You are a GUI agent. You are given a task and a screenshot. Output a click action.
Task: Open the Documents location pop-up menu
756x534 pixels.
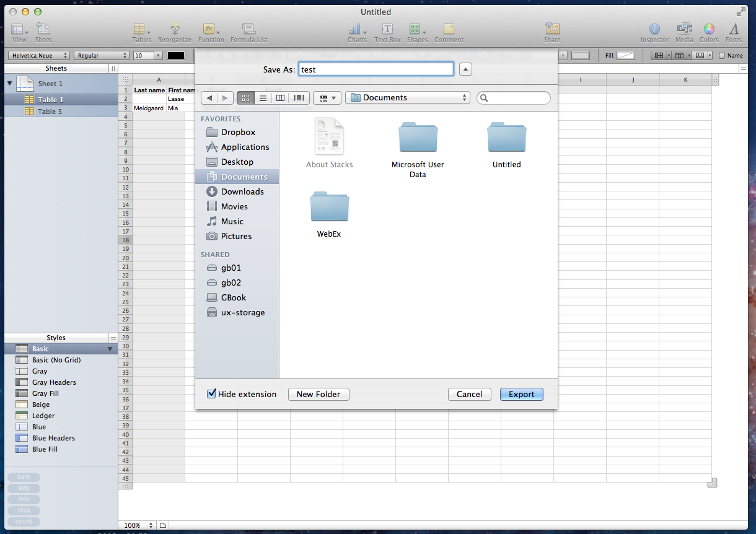tap(407, 98)
